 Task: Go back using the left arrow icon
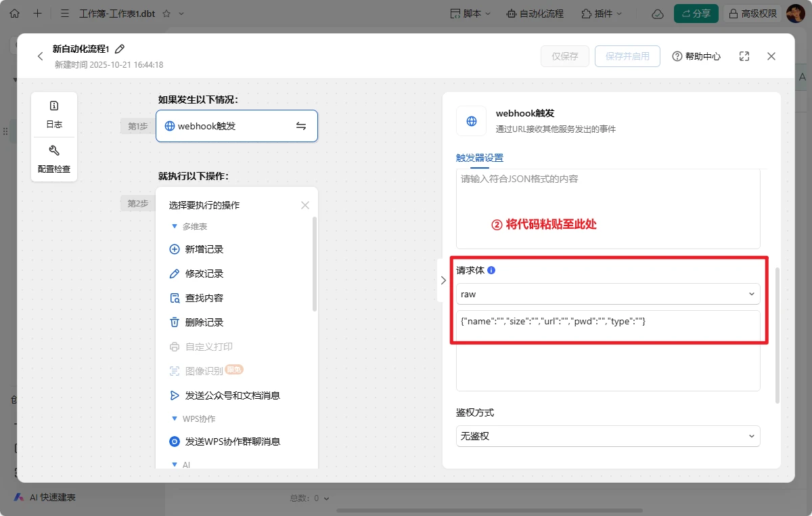pos(40,56)
